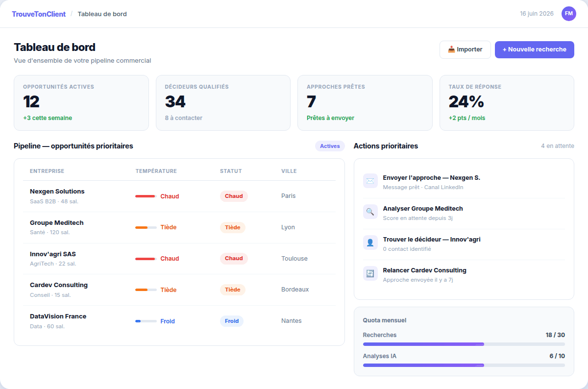Click the +2 pts / mois label
The image size is (588, 389).
(x=467, y=118)
